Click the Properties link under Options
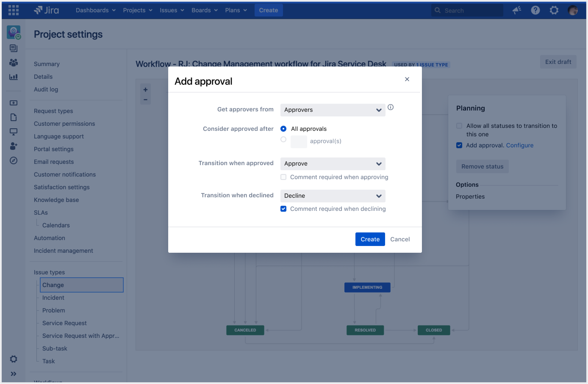Image resolution: width=588 pixels, height=384 pixels. click(470, 197)
